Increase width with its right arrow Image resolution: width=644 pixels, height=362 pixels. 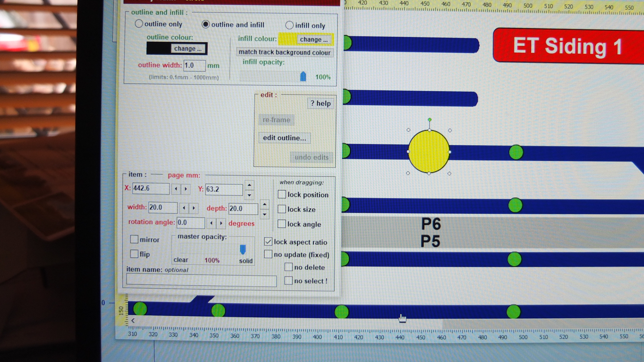tap(194, 208)
